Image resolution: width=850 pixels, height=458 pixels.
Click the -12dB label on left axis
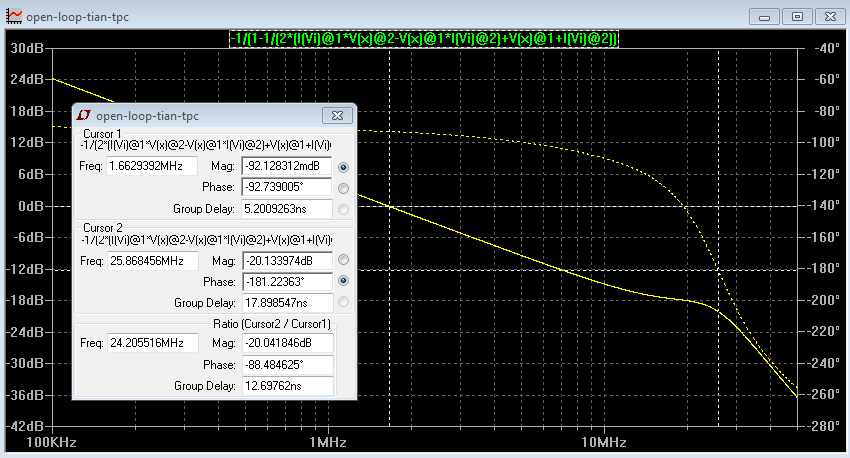click(x=24, y=269)
